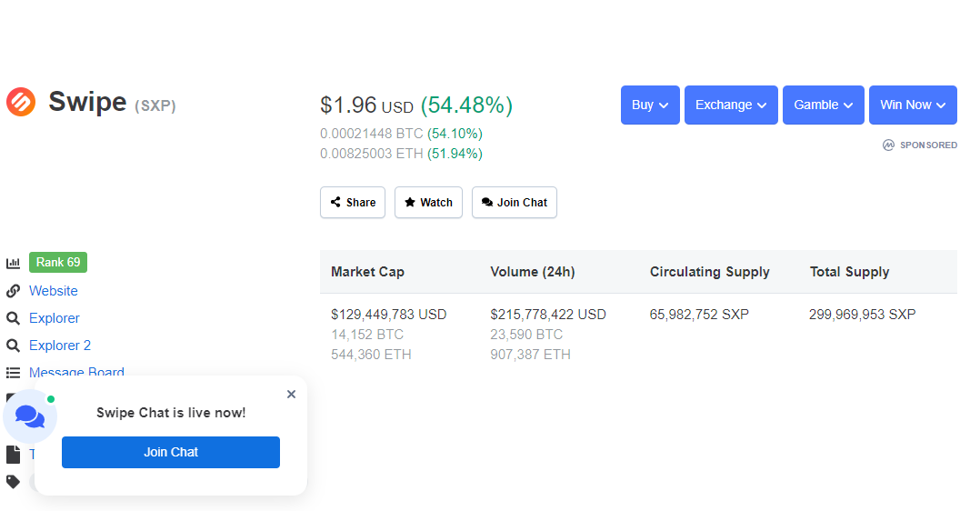Expand the Win Now dropdown

click(x=913, y=105)
